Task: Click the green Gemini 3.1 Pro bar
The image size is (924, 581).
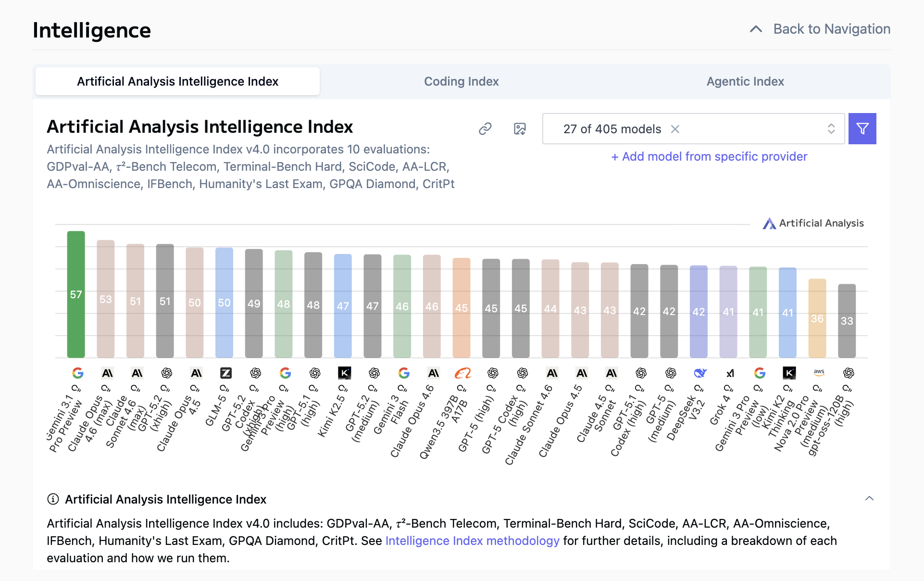Action: point(76,293)
